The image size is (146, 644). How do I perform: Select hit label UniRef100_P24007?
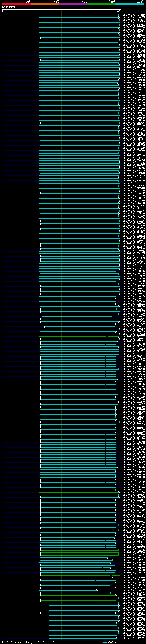133,67
